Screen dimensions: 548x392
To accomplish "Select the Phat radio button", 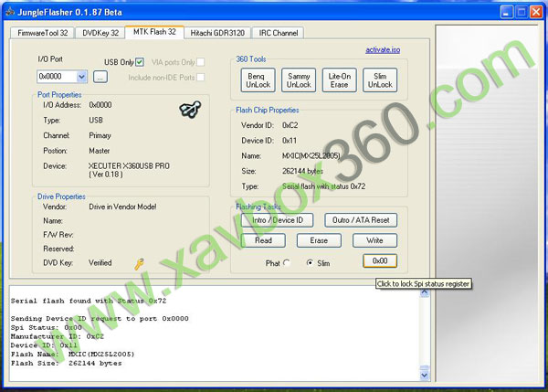I will point(287,262).
